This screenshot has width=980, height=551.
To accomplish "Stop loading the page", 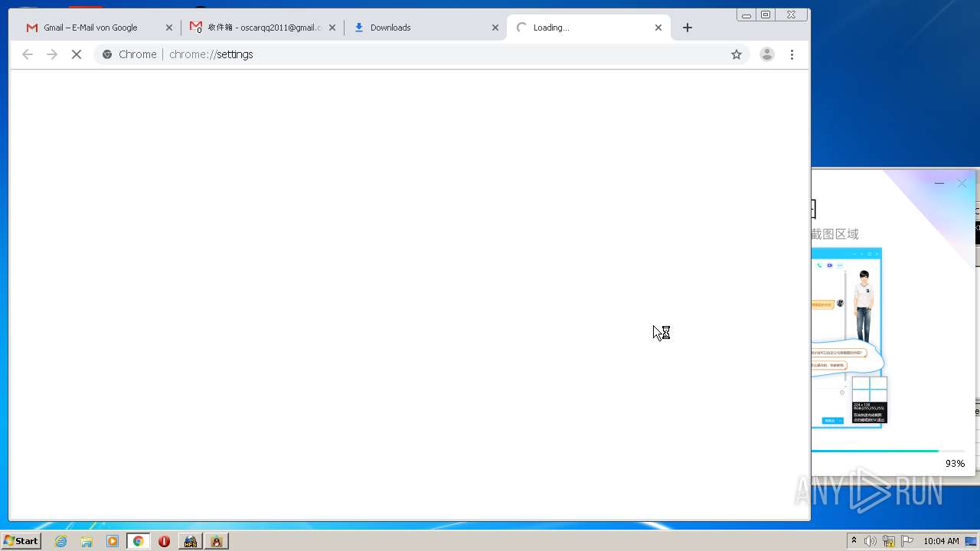I will coord(77,54).
